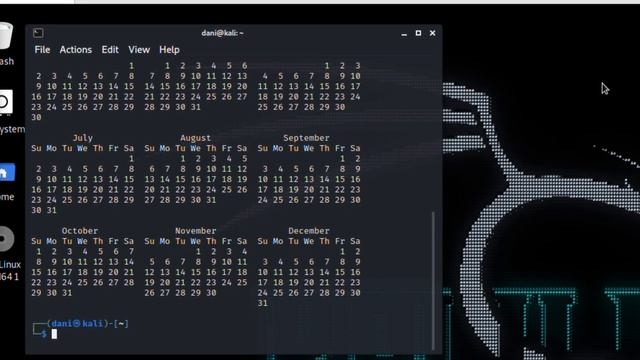Click 'Sa' header under September
Viewport: 640px width, 360px height.
[355, 148]
